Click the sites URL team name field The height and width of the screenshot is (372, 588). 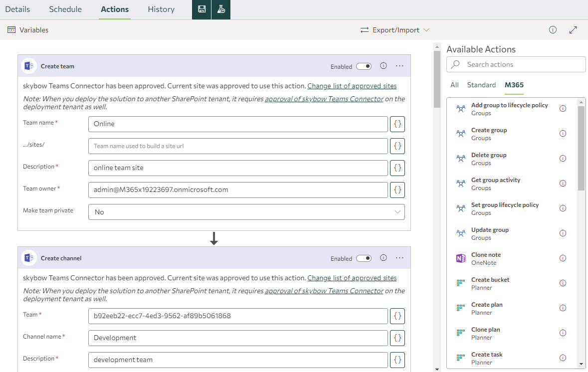click(238, 146)
